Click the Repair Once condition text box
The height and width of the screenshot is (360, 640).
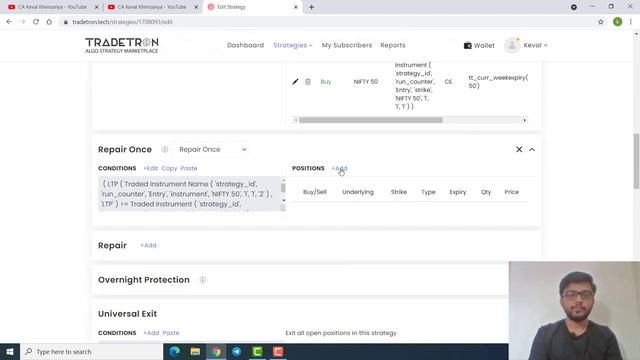pos(189,194)
